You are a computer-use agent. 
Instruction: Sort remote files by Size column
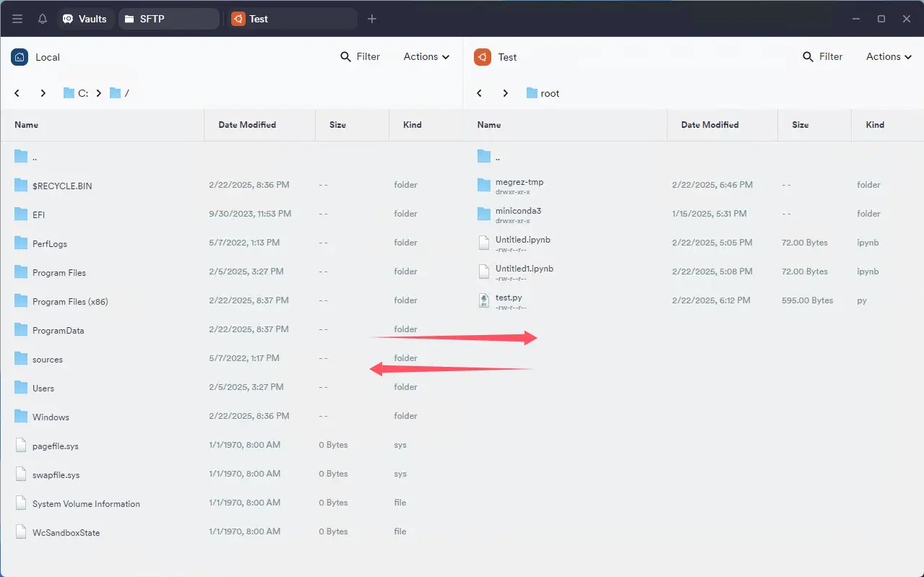pos(800,125)
